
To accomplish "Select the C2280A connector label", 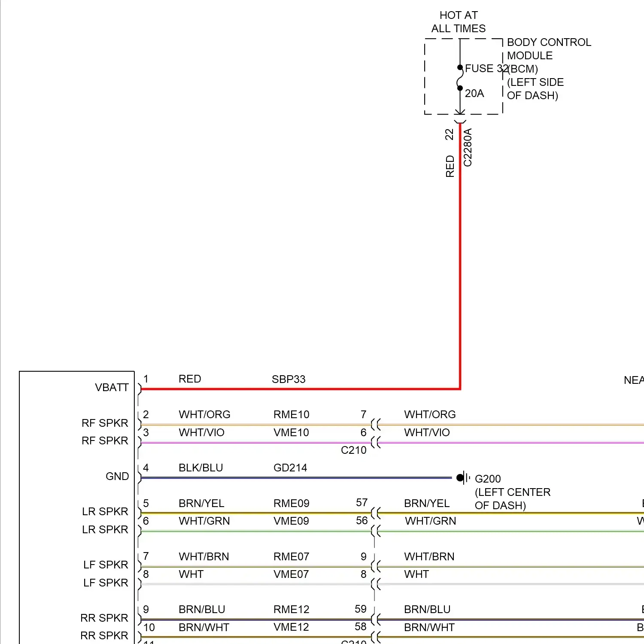I will point(468,147).
